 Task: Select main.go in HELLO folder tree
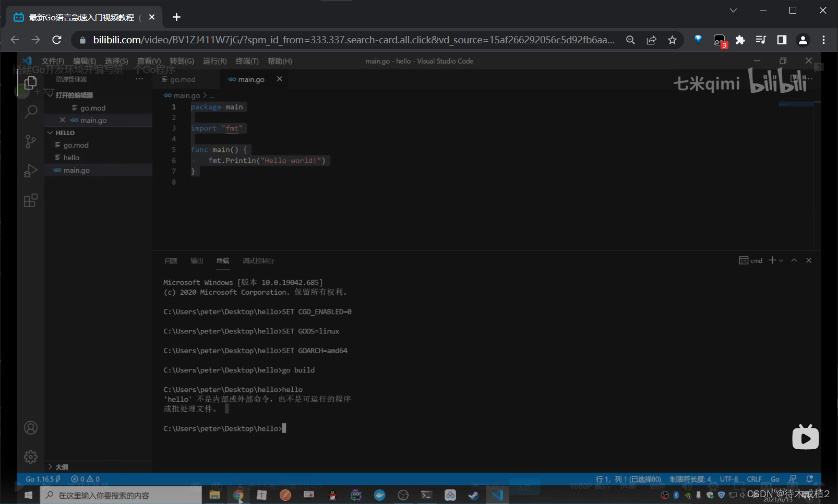[98, 170]
